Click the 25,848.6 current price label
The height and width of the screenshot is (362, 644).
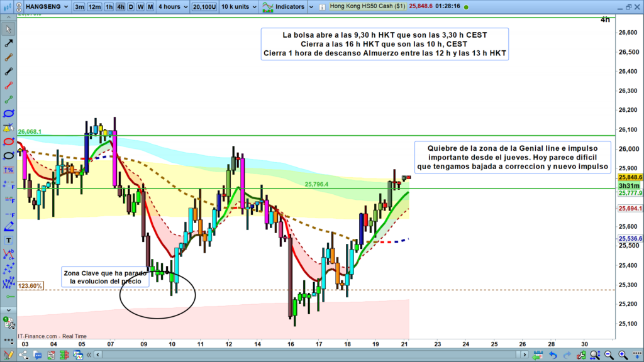click(x=631, y=178)
